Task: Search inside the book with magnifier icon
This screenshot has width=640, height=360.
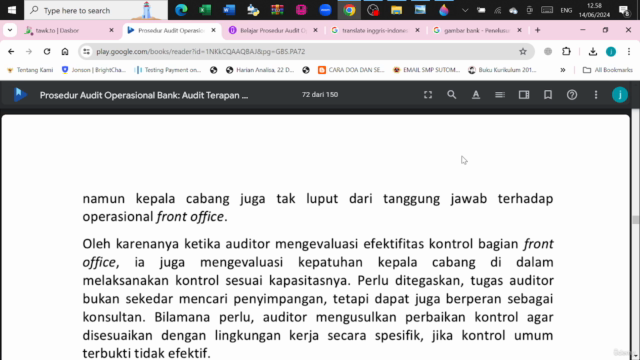Action: 451,95
